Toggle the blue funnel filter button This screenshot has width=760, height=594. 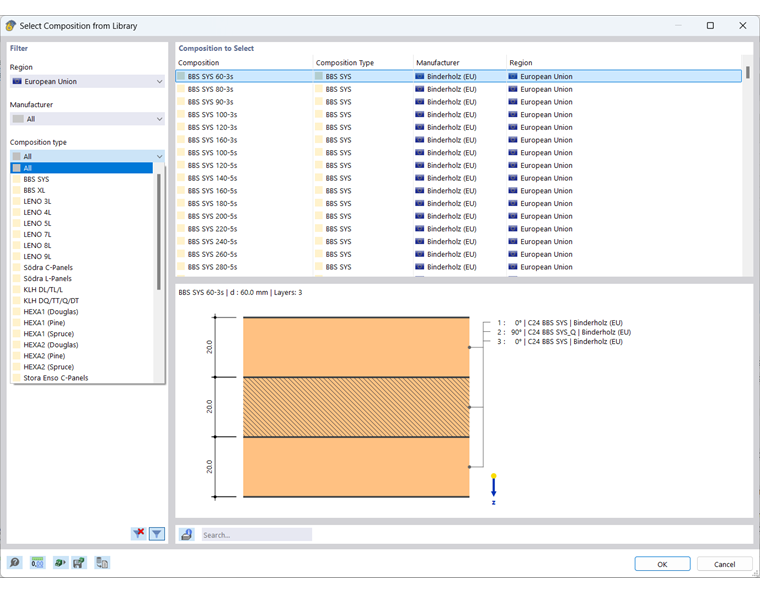click(x=157, y=533)
